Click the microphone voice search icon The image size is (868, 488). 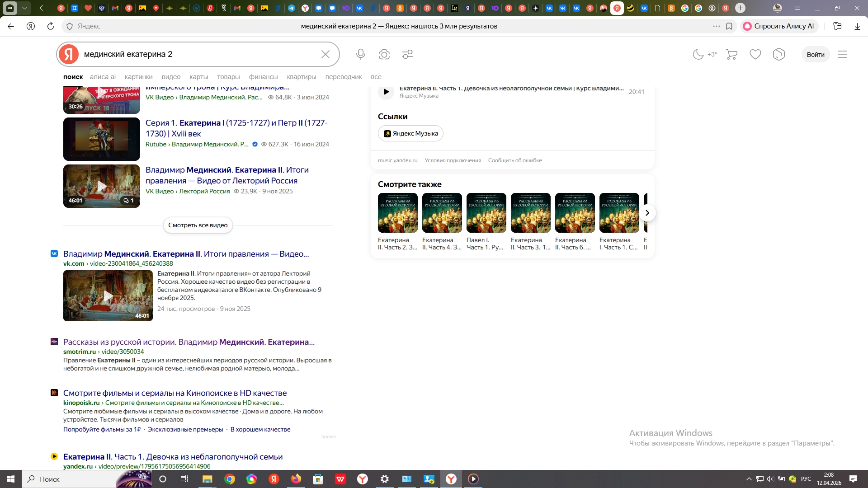pos(360,54)
